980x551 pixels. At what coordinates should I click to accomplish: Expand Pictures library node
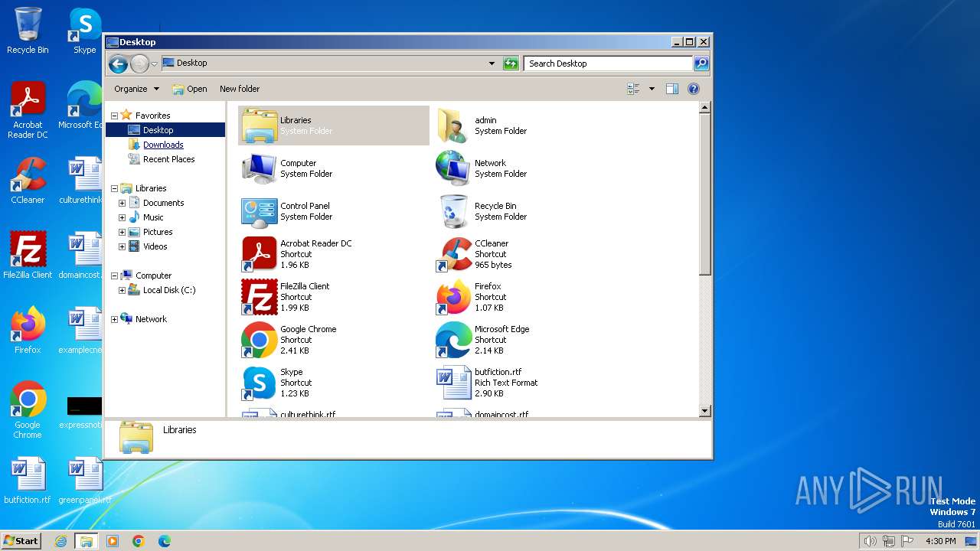122,232
